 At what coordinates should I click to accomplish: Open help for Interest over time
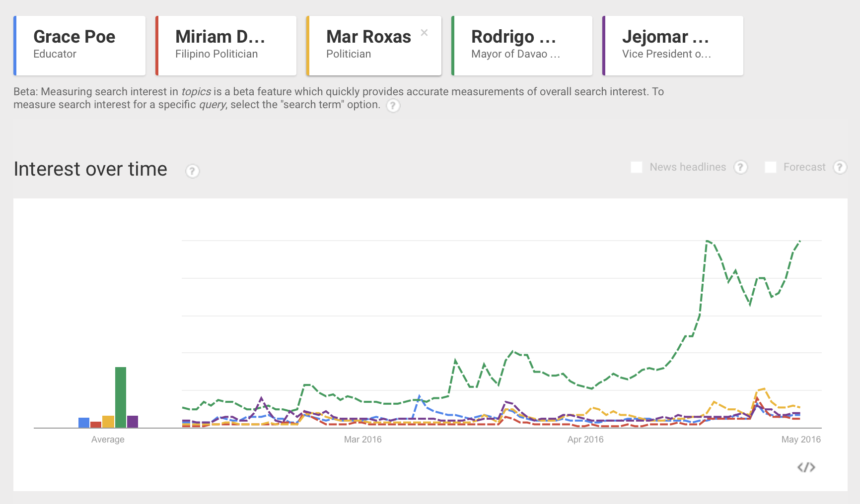tap(193, 171)
